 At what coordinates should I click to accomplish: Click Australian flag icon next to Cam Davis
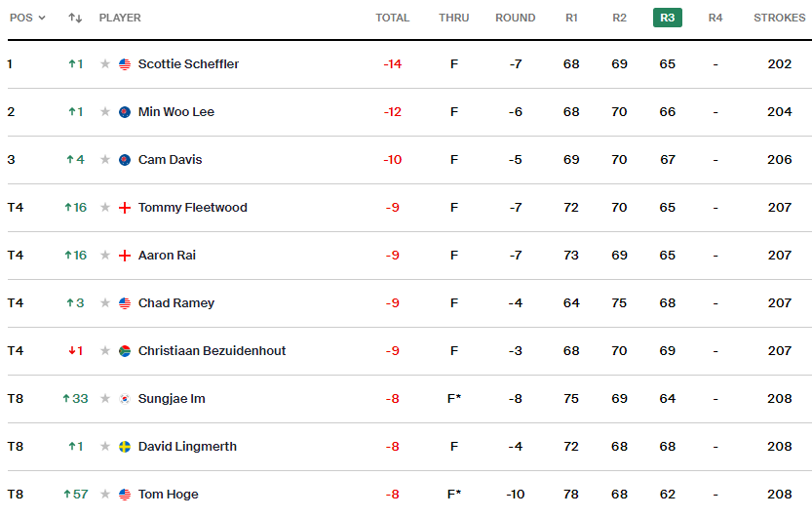(x=125, y=160)
